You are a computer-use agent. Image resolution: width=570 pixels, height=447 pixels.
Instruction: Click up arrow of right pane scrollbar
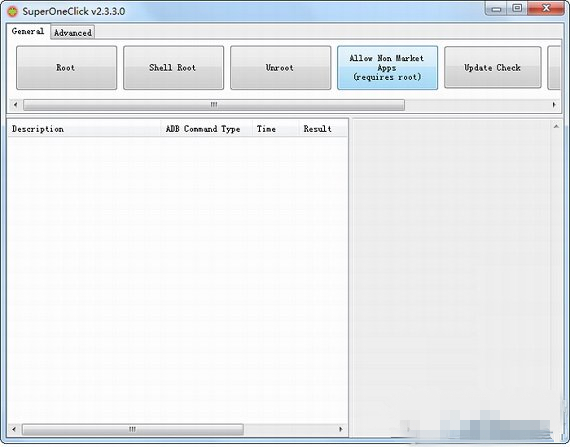[556, 126]
